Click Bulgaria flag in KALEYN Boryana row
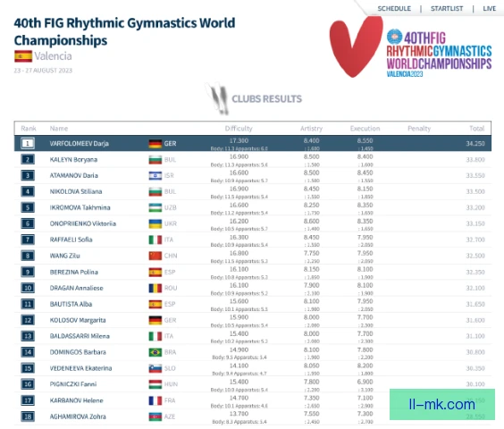504x429 pixels. 155,159
